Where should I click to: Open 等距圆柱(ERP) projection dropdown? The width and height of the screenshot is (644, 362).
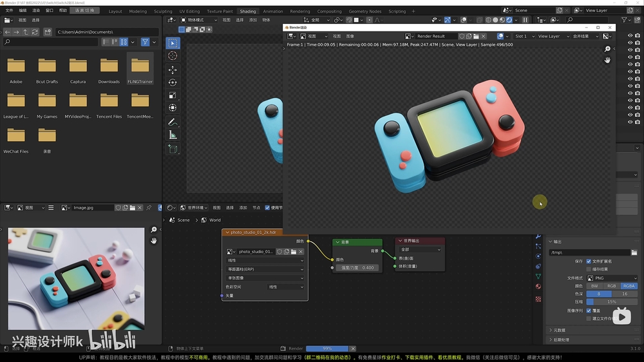click(265, 269)
